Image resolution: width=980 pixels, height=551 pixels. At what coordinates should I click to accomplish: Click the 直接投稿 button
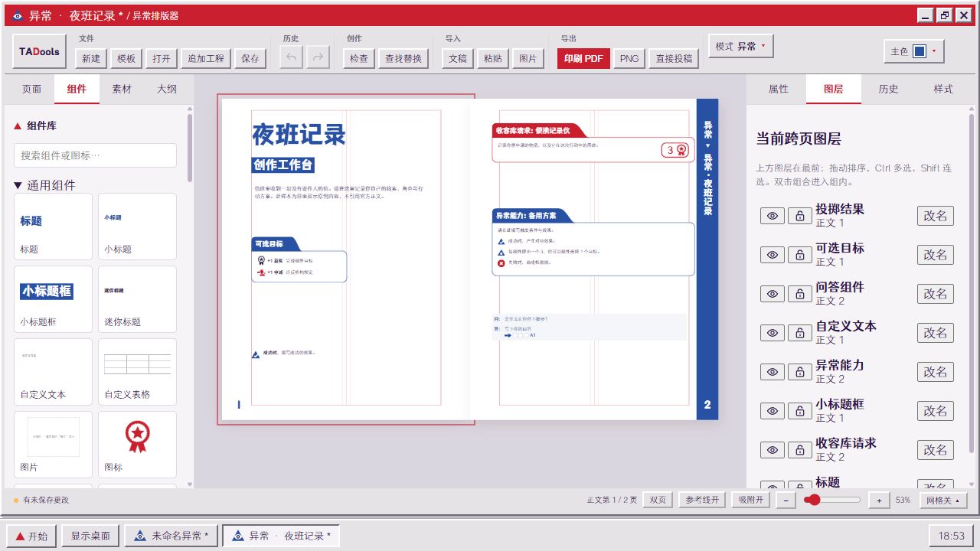(x=675, y=58)
